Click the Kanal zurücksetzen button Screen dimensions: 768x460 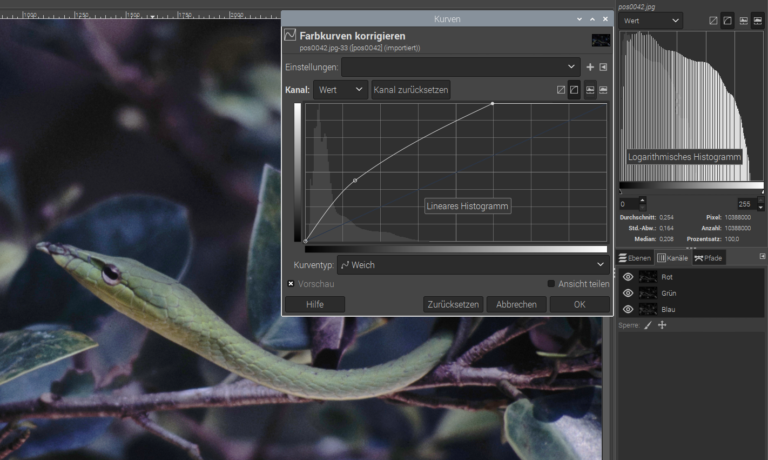pos(411,90)
